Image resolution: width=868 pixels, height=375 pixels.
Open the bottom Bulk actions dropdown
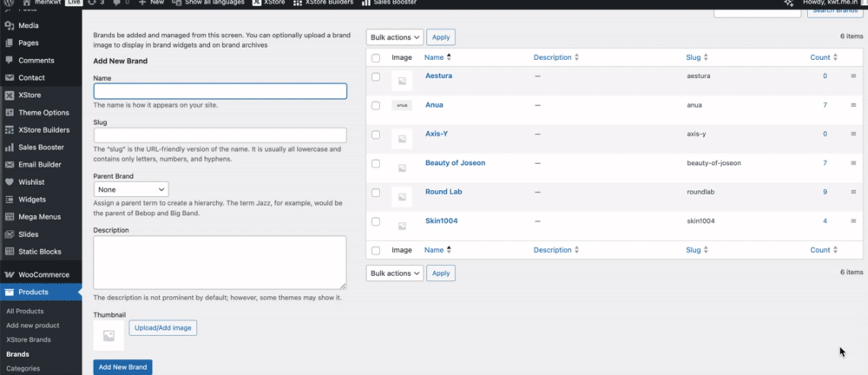[x=395, y=273]
